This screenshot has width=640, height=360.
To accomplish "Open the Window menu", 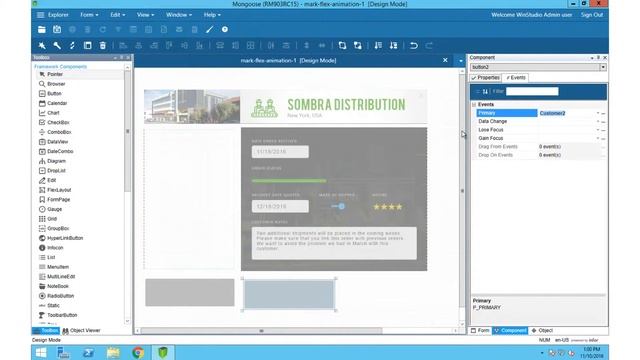I will 178,15.
